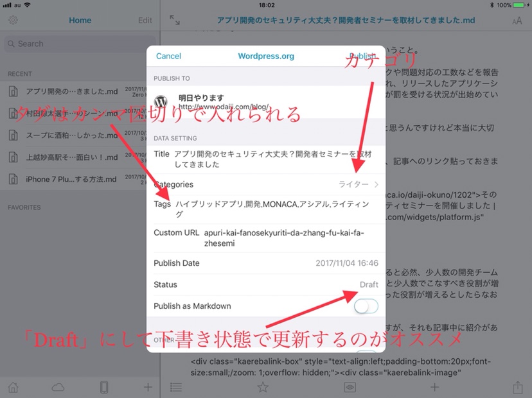
Task: Open the share icon in the editor toolbar
Action: point(518,387)
